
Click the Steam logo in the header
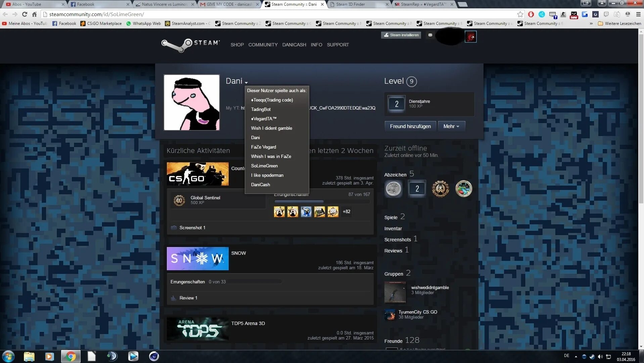190,45
